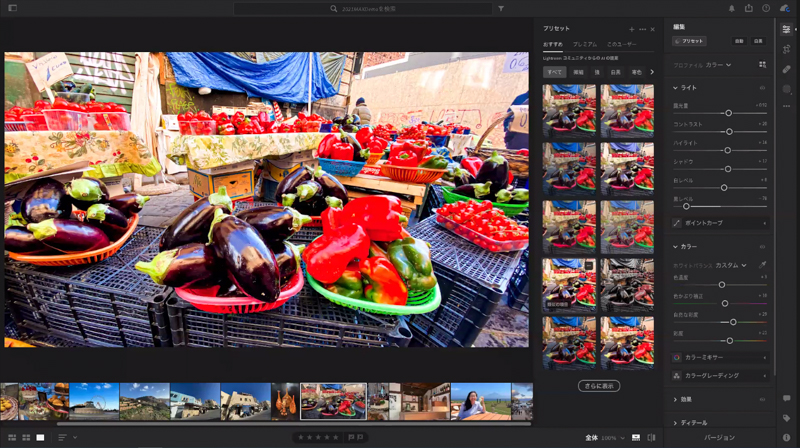Open the バージョン button
The width and height of the screenshot is (800, 448).
click(719, 438)
